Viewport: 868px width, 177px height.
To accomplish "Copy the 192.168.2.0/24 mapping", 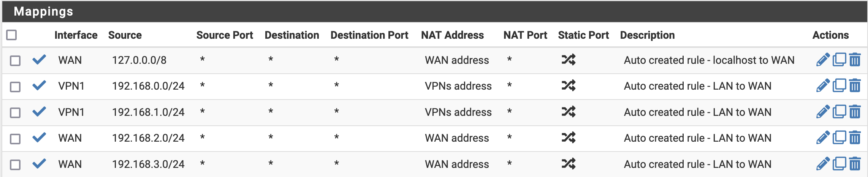I will [839, 137].
